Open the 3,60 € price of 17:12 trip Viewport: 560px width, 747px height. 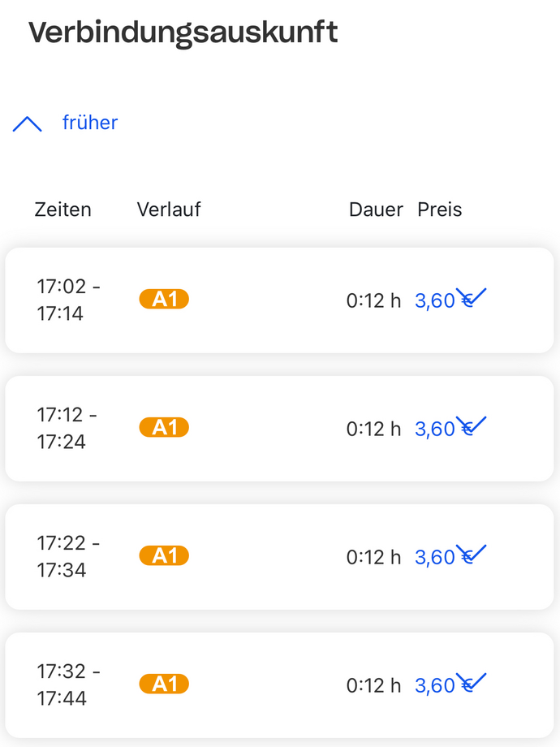click(436, 430)
